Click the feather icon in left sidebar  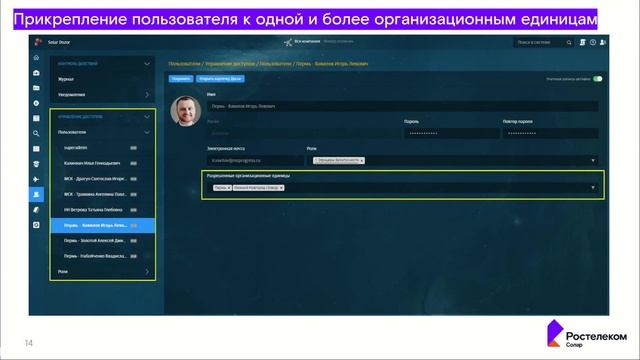pyautogui.click(x=36, y=210)
